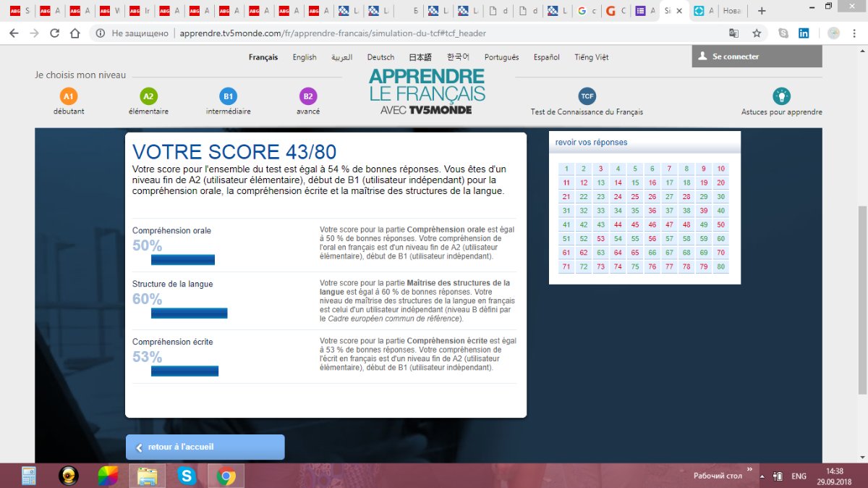
Task: Choose the B1 intermédiaire level icon
Action: click(228, 96)
